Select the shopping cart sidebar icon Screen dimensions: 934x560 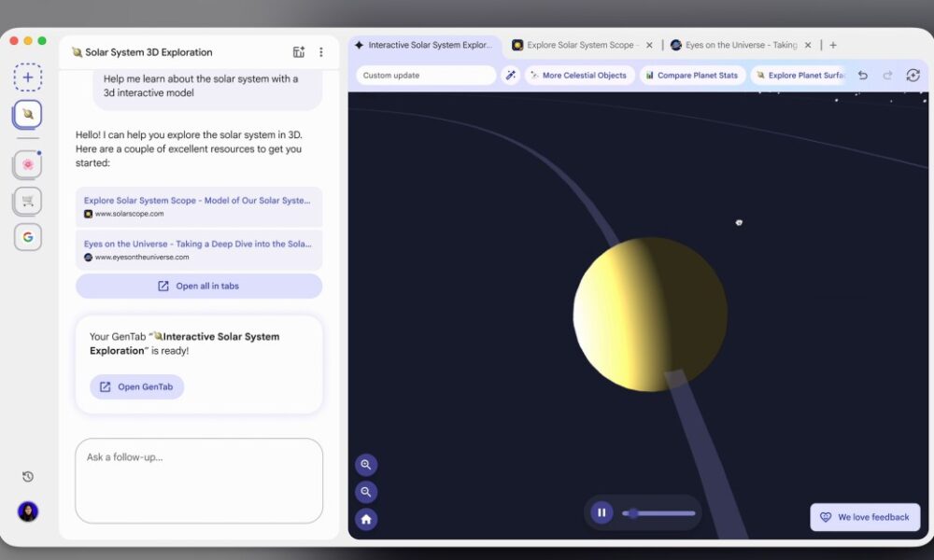(28, 201)
